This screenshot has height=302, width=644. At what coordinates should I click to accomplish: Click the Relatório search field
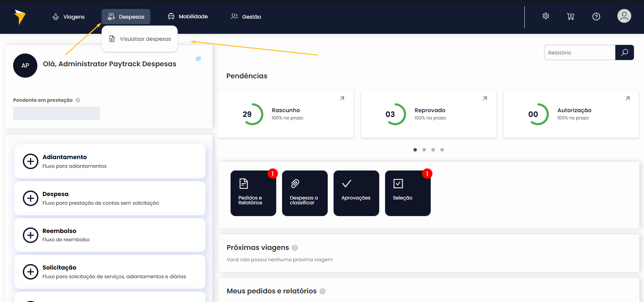[580, 52]
